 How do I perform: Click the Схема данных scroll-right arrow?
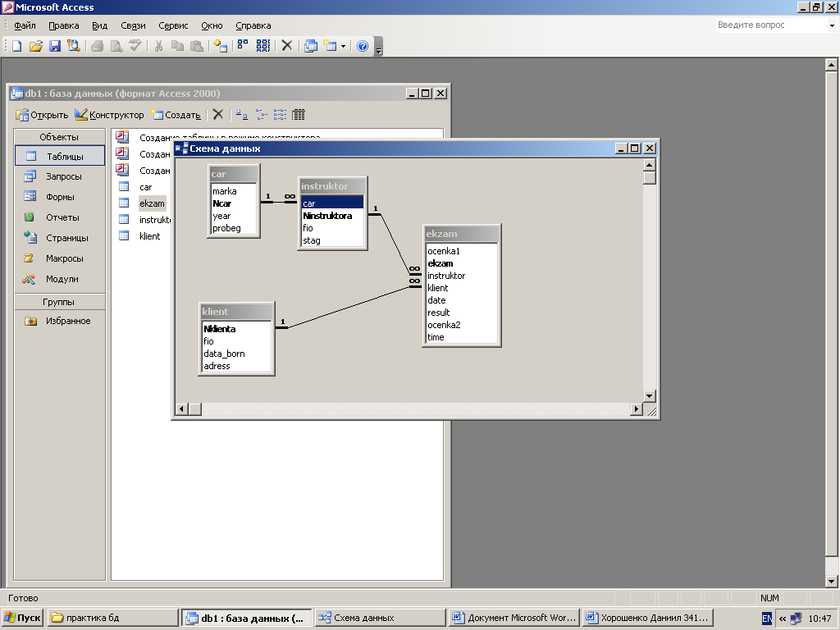pyautogui.click(x=636, y=409)
